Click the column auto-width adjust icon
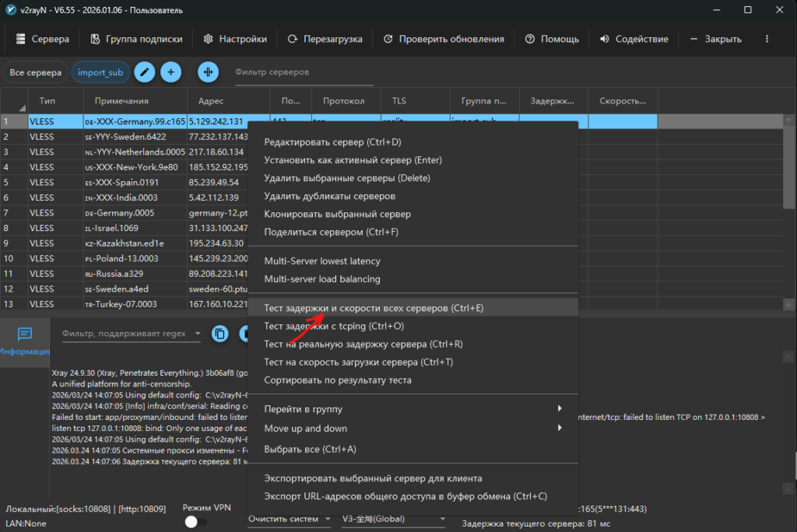 click(208, 72)
